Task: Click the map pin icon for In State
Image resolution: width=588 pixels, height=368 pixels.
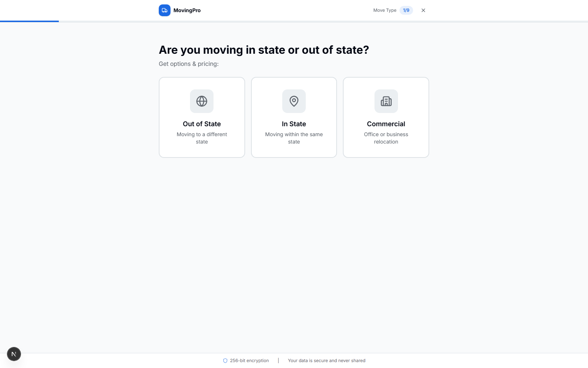Action: (294, 101)
